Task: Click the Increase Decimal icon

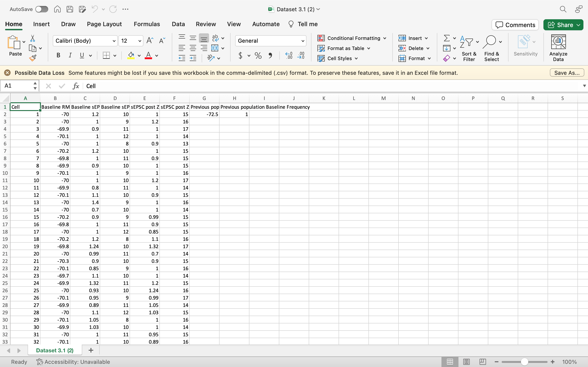Action: tap(289, 56)
